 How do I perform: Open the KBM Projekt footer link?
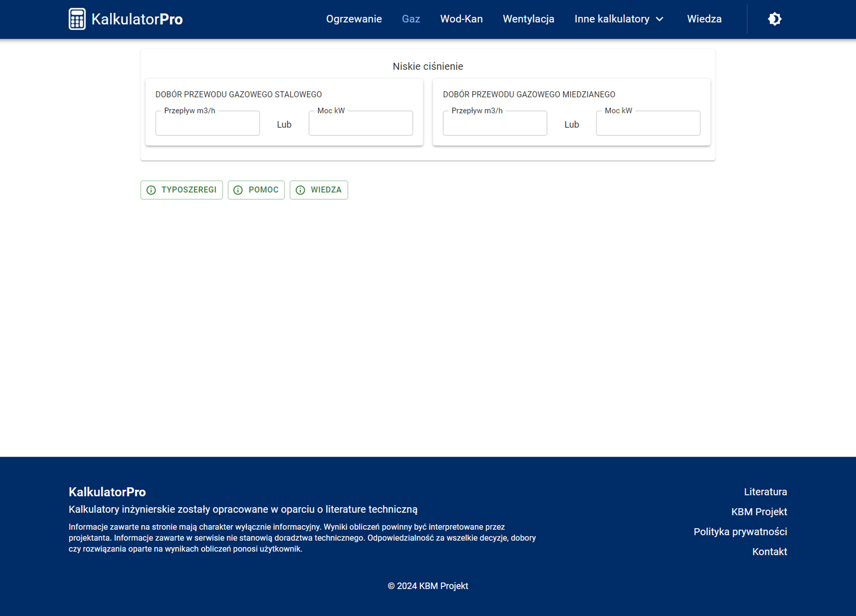759,512
